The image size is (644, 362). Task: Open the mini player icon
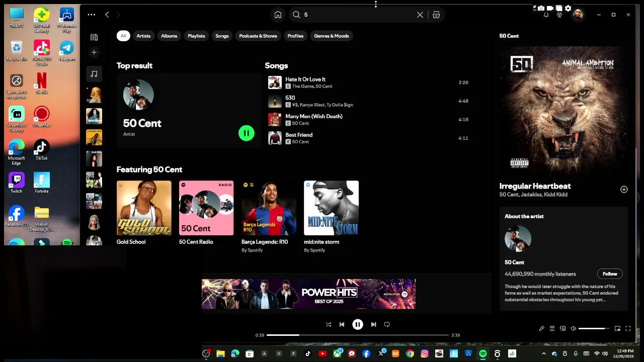617,329
